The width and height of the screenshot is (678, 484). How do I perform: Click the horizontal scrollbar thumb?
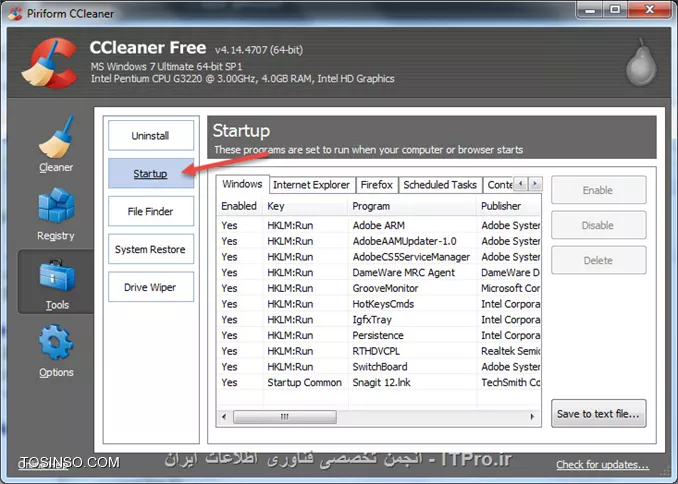tap(285, 417)
